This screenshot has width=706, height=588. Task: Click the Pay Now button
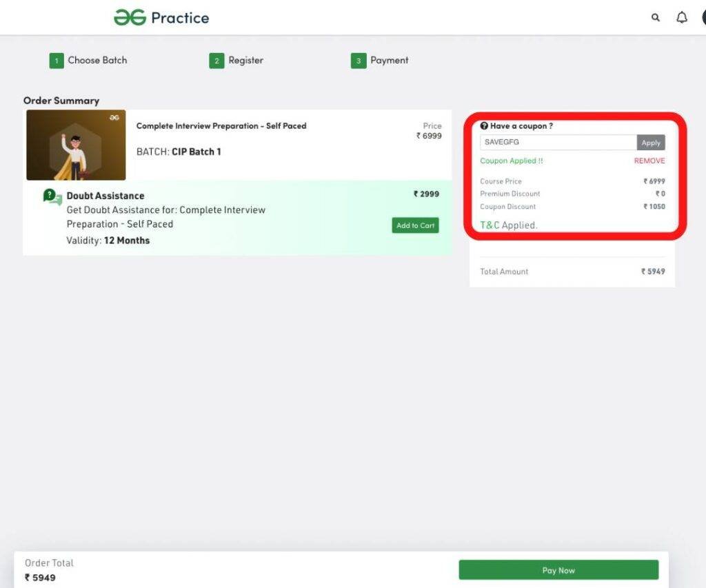558,570
